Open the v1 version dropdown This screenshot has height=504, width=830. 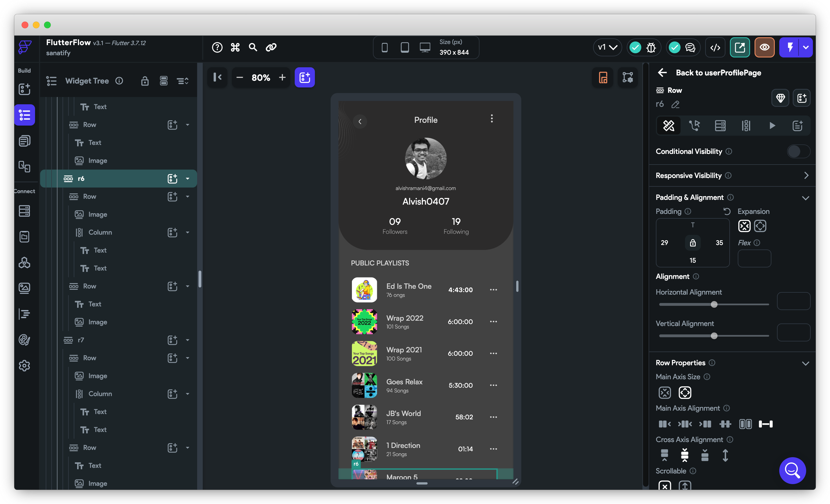coord(607,47)
